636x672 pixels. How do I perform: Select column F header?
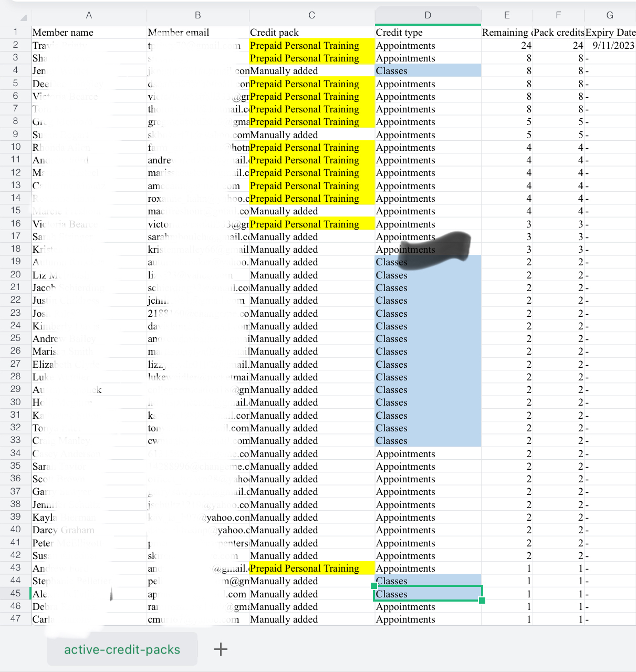[x=558, y=15]
